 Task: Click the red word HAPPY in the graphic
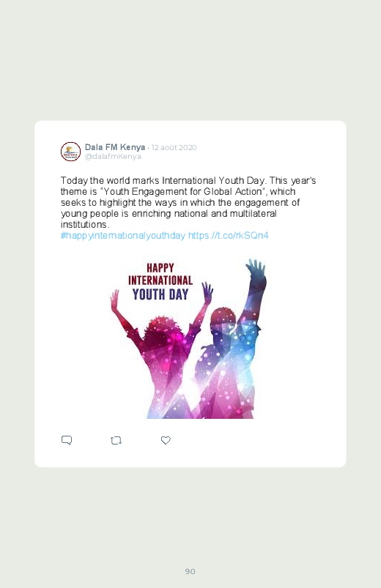[160, 268]
